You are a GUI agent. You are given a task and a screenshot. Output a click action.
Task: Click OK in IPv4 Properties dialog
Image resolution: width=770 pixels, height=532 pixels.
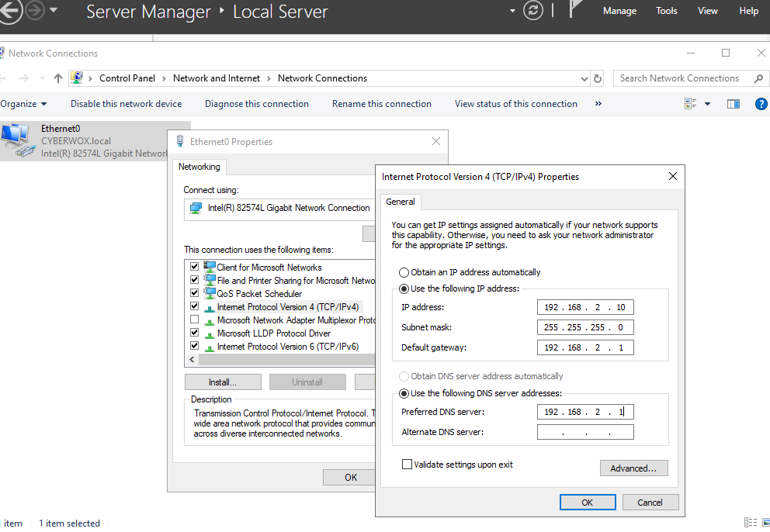(588, 502)
